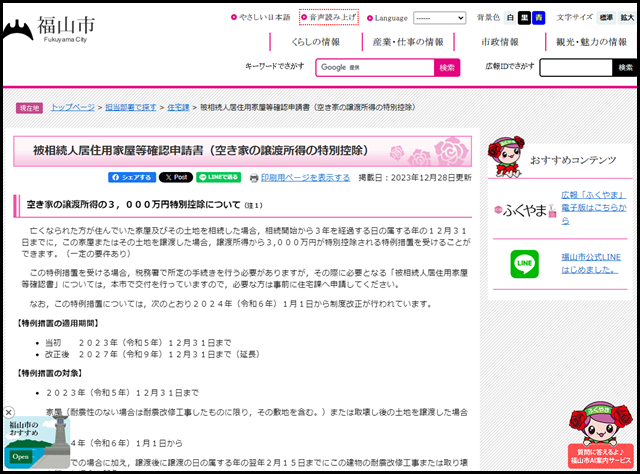
Task: Post the page on X
Action: pyautogui.click(x=176, y=177)
